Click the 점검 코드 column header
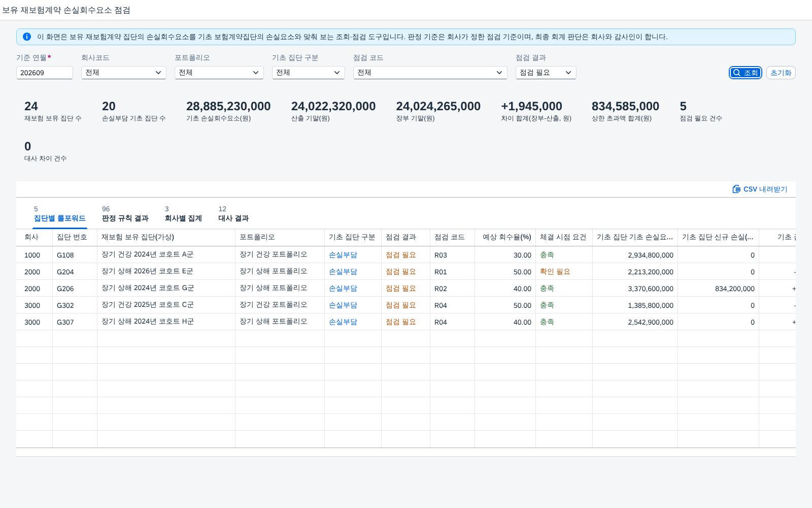Screen dimensions: 812x508 pyautogui.click(x=453, y=237)
